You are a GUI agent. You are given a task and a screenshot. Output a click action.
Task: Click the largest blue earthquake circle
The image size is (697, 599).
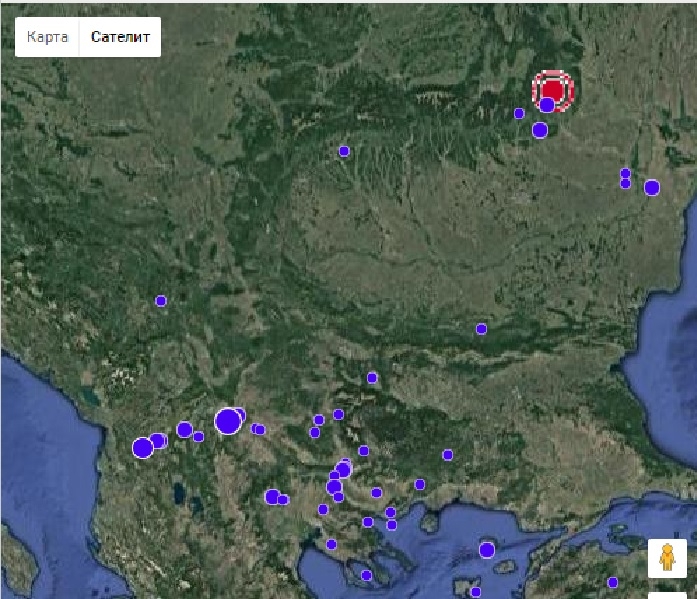click(x=228, y=421)
